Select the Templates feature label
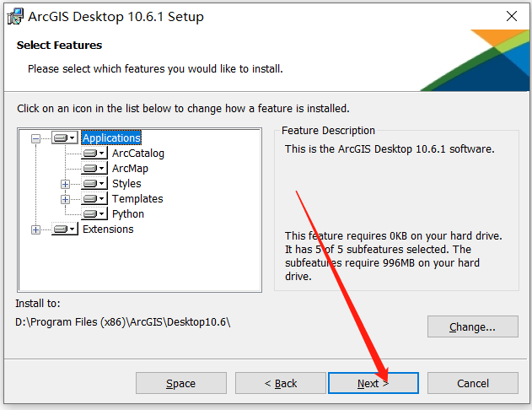Image resolution: width=532 pixels, height=410 pixels. click(137, 198)
